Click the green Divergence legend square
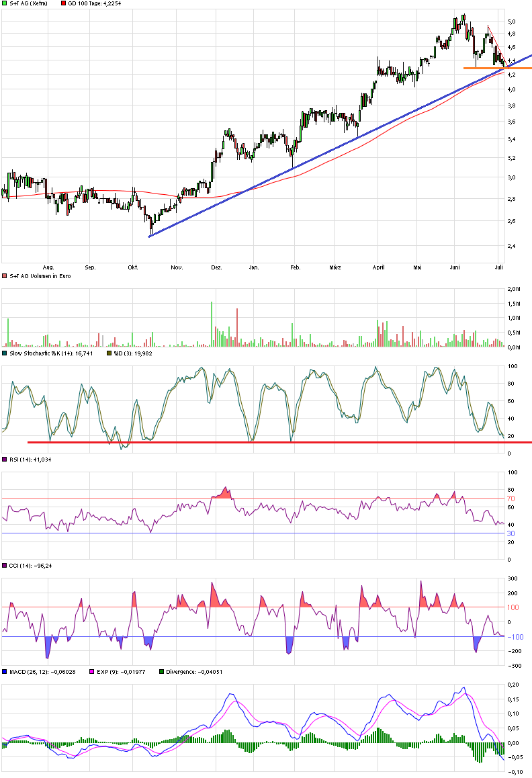 coord(161,671)
